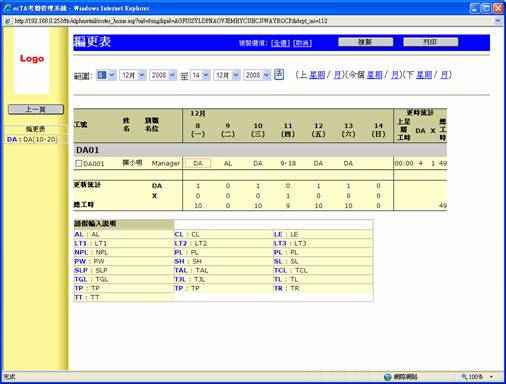Image resolution: width=506 pixels, height=384 pixels.
Task: Click the TAL : TAL leave code
Action: coord(191,270)
